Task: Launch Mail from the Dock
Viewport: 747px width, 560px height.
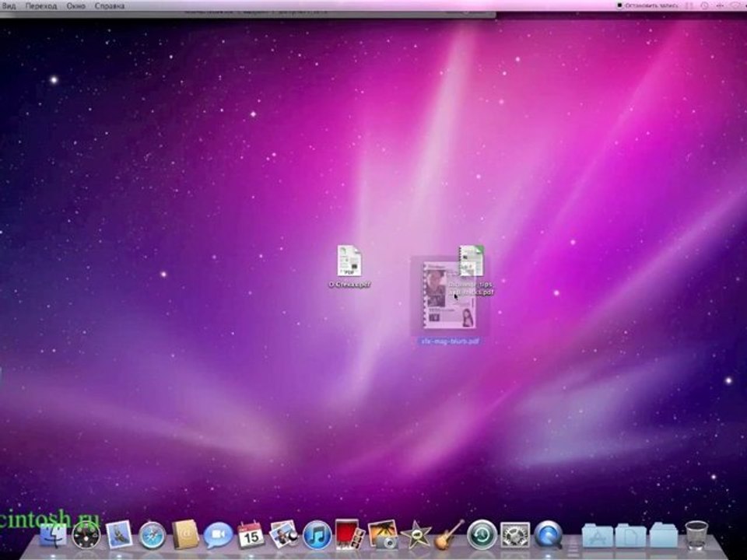Action: 119,534
